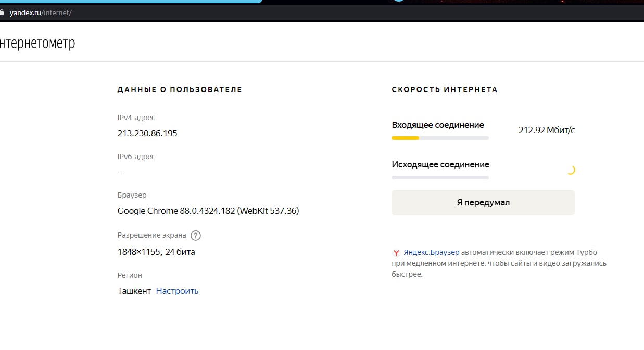
Task: Click the Turbo mode description paragraph
Action: [x=499, y=263]
